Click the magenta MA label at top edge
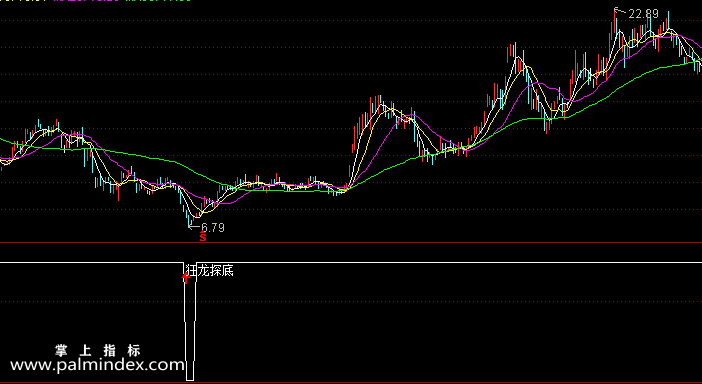 tap(86, 1)
